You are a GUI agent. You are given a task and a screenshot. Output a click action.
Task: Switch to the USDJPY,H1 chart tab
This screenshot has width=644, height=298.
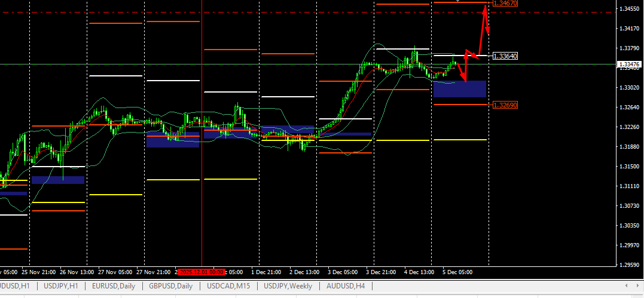click(61, 285)
